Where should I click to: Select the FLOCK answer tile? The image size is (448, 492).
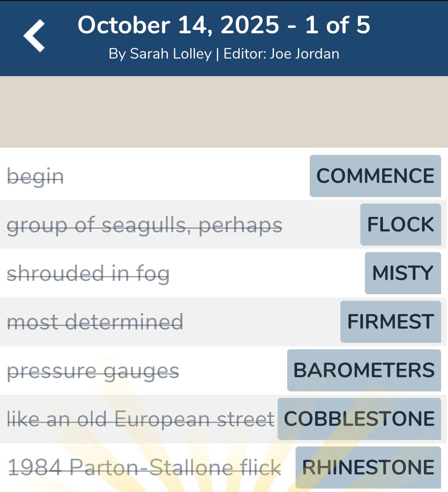(x=401, y=225)
